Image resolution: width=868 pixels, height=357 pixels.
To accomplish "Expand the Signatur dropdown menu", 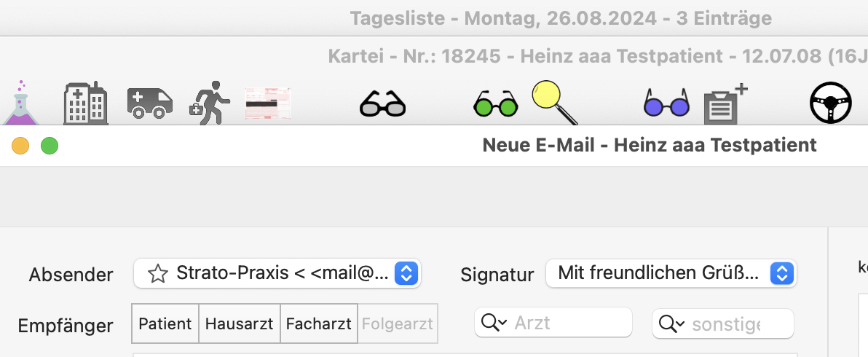I will point(671,273).
